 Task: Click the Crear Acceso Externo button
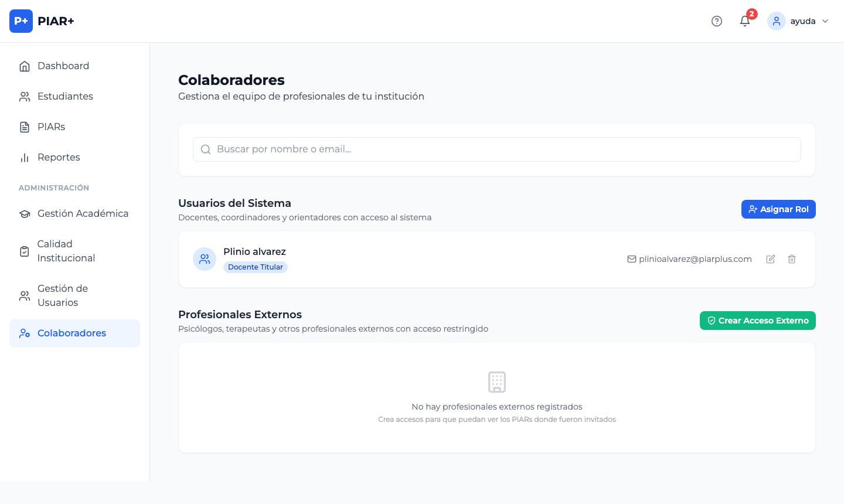757,321
